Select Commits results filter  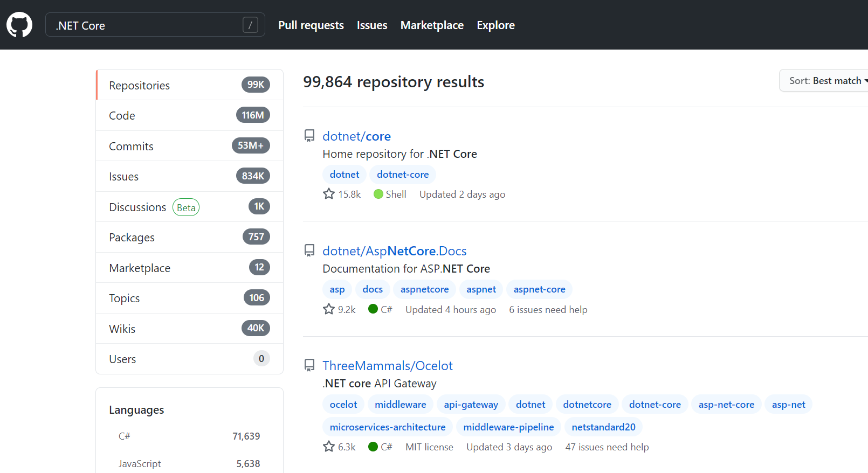tap(190, 146)
